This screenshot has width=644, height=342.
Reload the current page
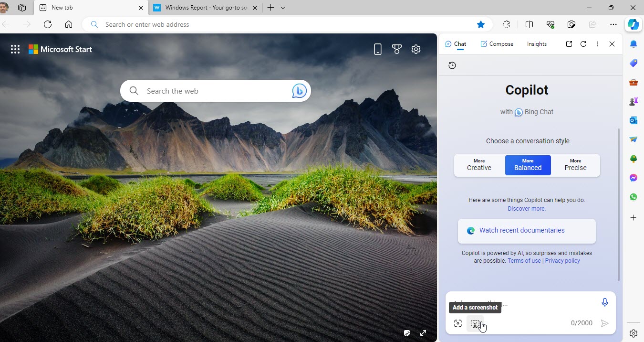(x=48, y=24)
